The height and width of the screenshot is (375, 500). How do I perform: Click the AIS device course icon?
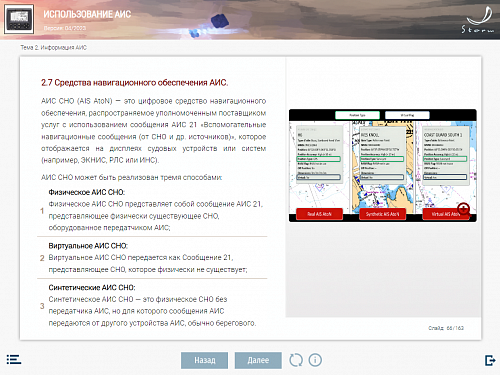point(19,19)
